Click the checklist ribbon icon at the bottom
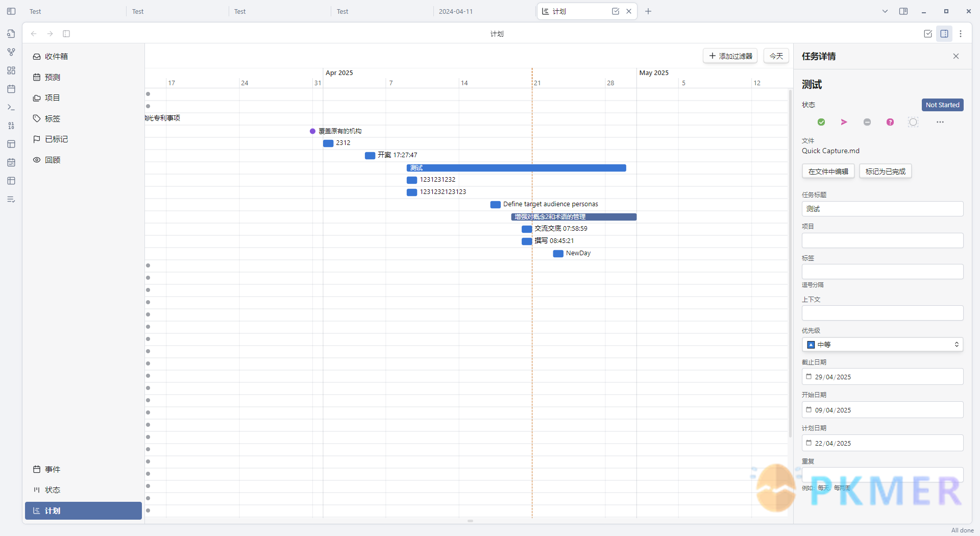 [x=11, y=199]
